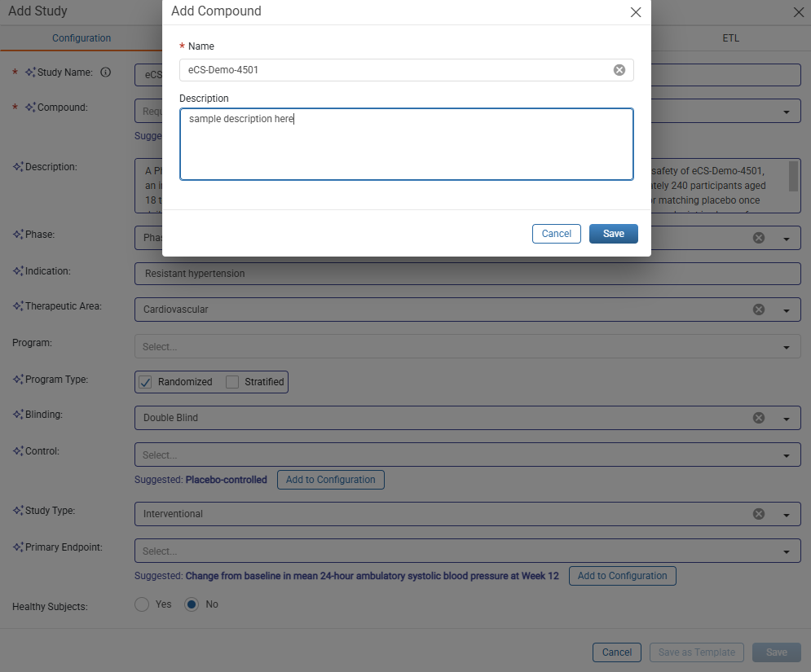Click the Indication field with Resistant hypertension
Viewport: 811px width, 672px height.
pyautogui.click(x=468, y=274)
